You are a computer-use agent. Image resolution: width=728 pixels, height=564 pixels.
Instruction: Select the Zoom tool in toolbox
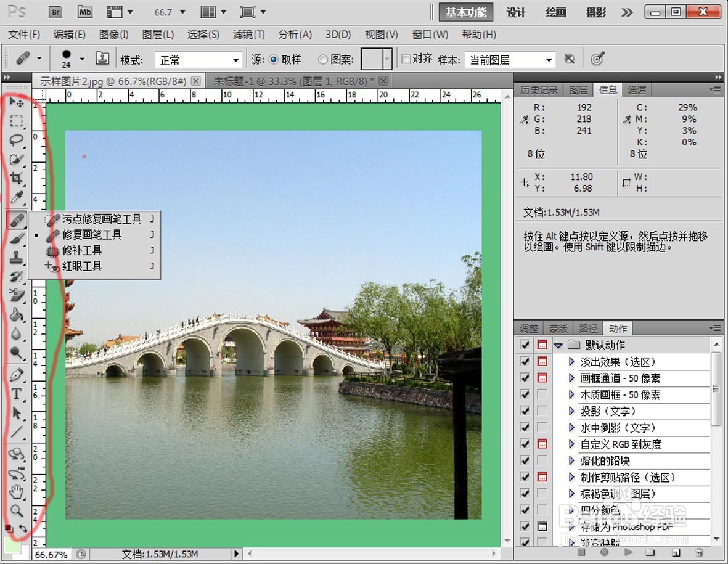(x=17, y=510)
